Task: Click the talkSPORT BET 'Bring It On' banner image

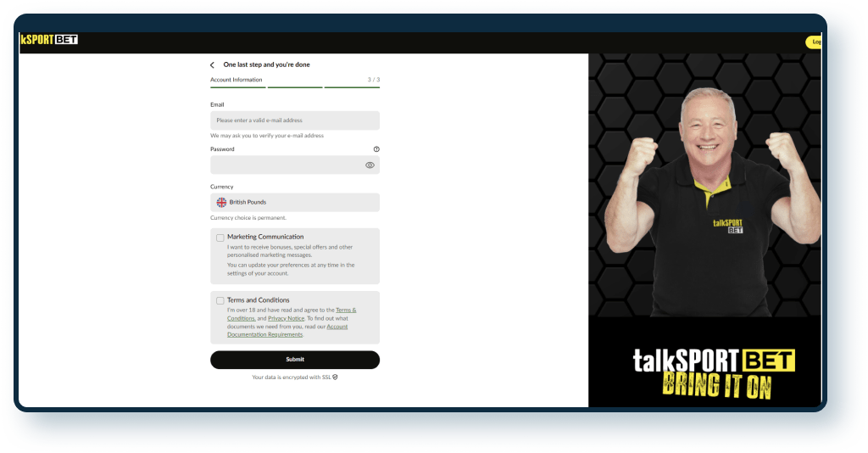Action: click(704, 231)
